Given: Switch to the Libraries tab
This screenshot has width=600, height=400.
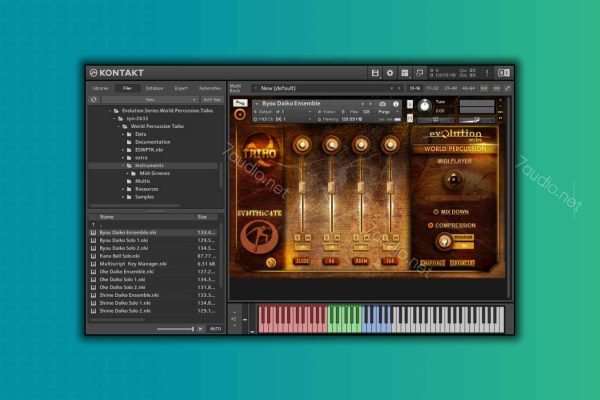Looking at the screenshot, I should (101, 88).
